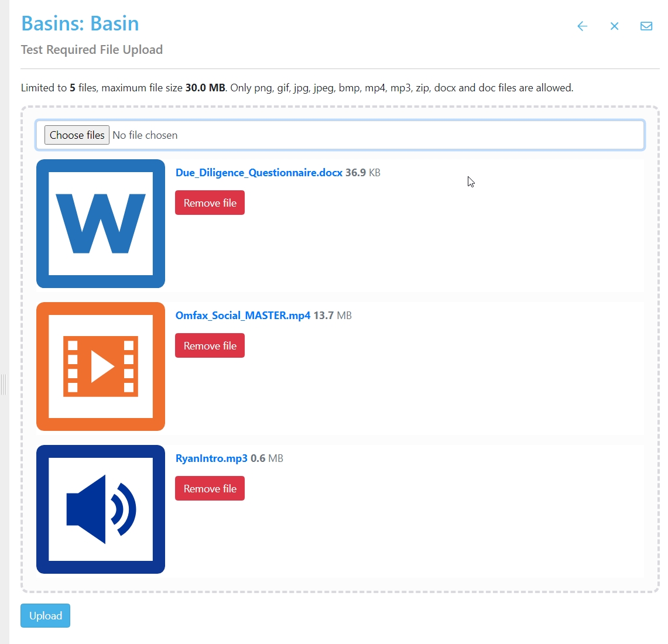668x644 pixels.
Task: Click the Word document icon thumbnail
Action: [101, 224]
